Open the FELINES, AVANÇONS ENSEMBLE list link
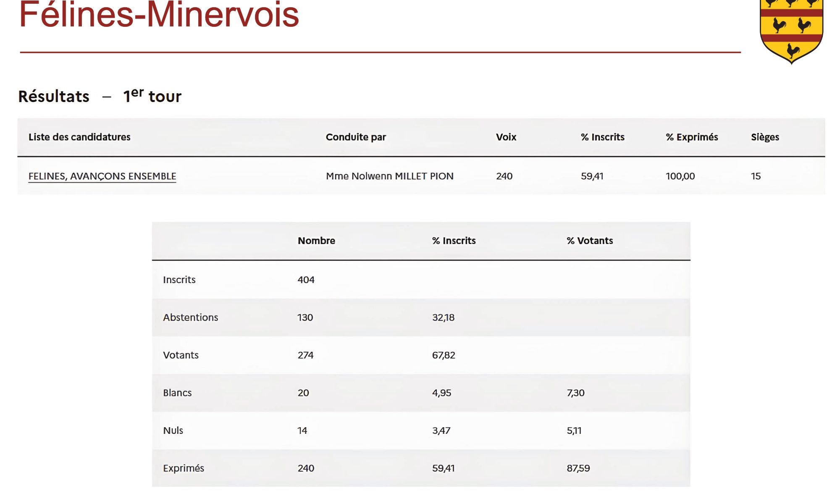This screenshot has width=840, height=504. point(102,176)
